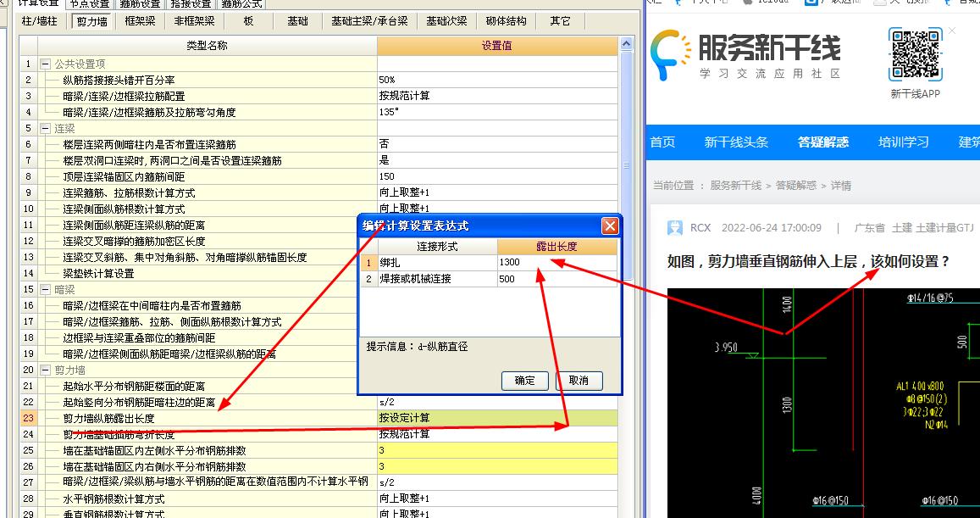980x518 pixels.
Task: Open the RCX username link
Action: pyautogui.click(x=700, y=228)
